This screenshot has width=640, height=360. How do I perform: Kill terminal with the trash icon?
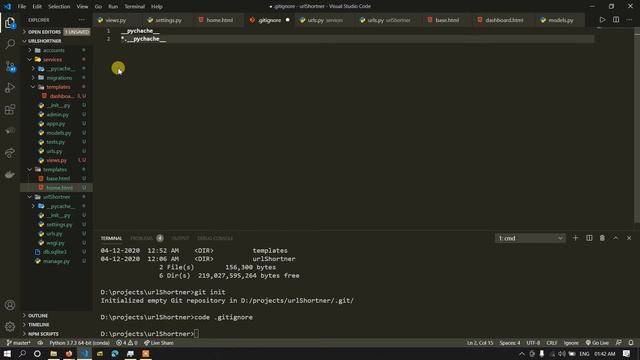click(602, 238)
